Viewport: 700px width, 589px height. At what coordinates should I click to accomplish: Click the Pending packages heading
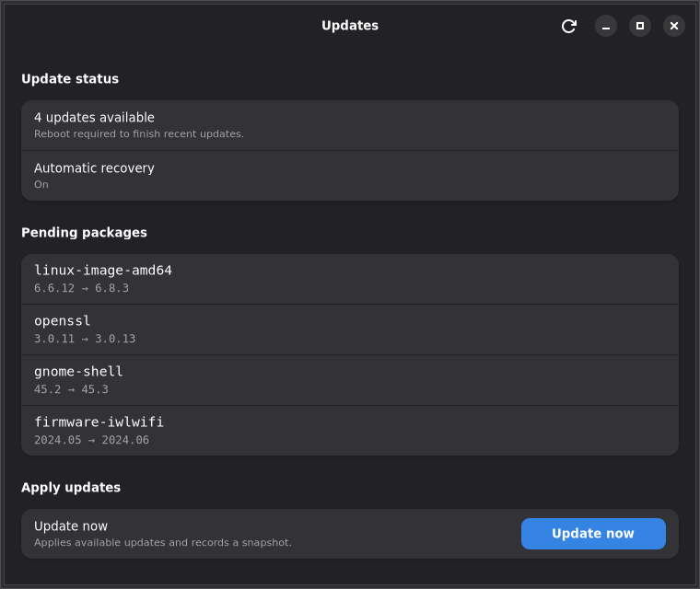pyautogui.click(x=84, y=233)
